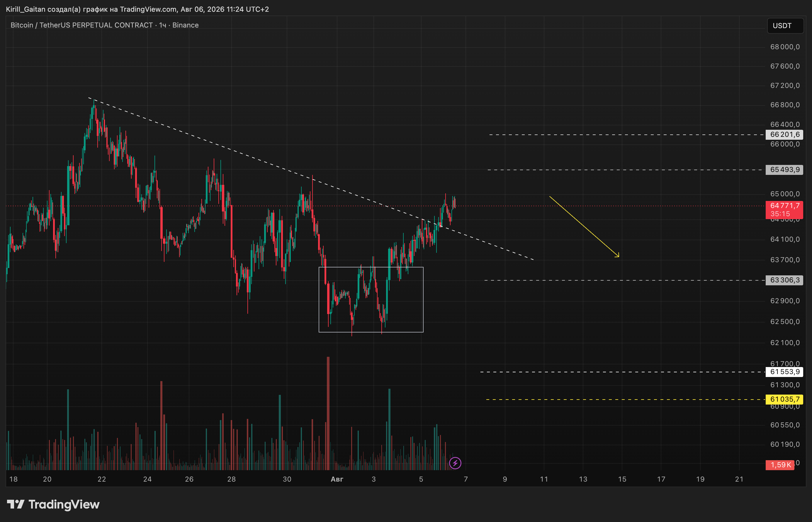Click date 21 on the time axis
Screen dimensions: 812x522
(739, 479)
